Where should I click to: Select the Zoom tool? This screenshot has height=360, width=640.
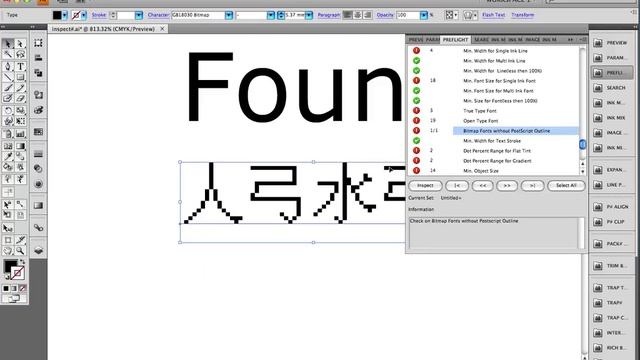(x=20, y=251)
